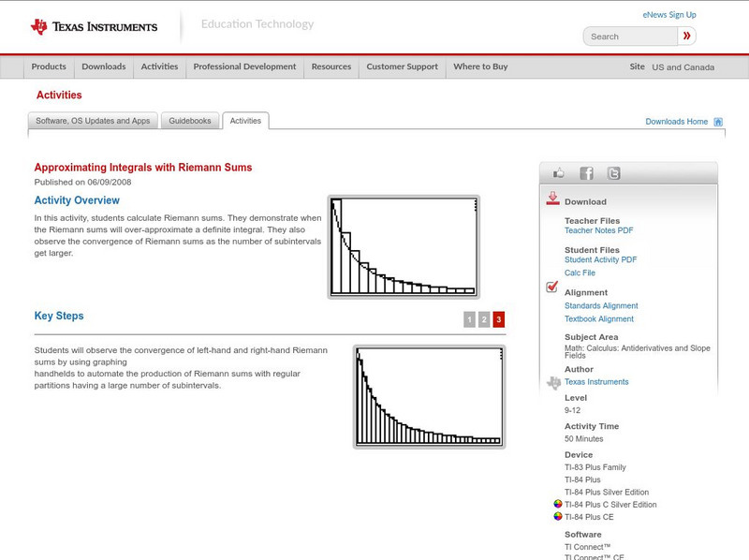Viewport: 749px width, 560px height.
Task: Click the Alignment checkmark icon
Action: pyautogui.click(x=552, y=287)
